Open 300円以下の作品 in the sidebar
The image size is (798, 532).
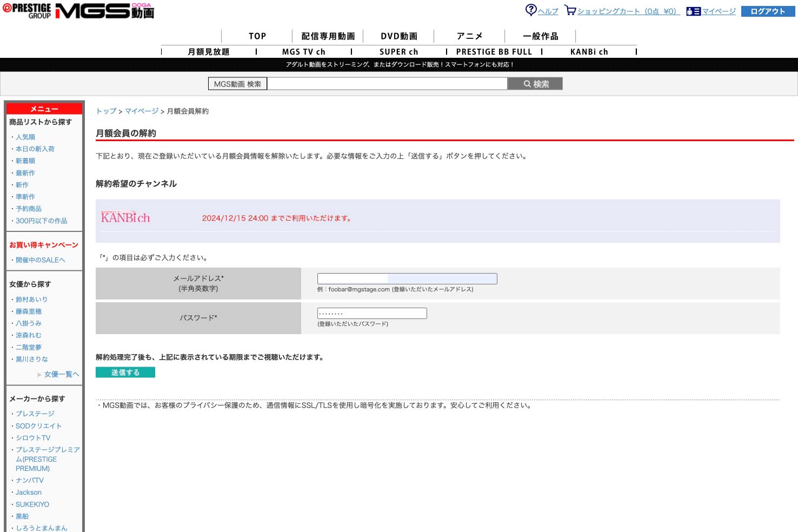42,221
